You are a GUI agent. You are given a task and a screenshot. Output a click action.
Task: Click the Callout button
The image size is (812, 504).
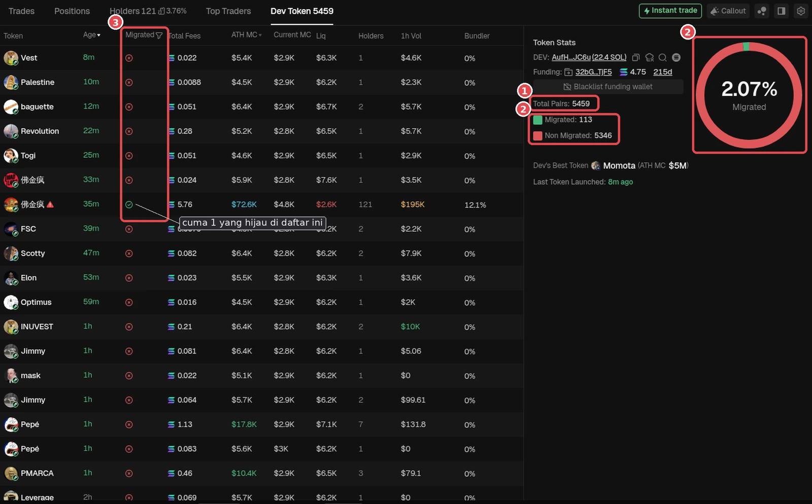tap(728, 11)
